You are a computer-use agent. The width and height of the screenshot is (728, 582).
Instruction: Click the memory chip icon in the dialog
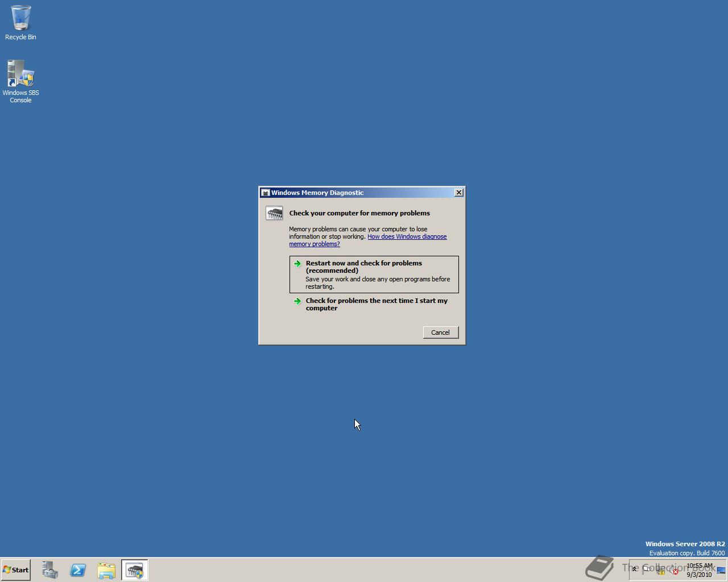pos(274,213)
